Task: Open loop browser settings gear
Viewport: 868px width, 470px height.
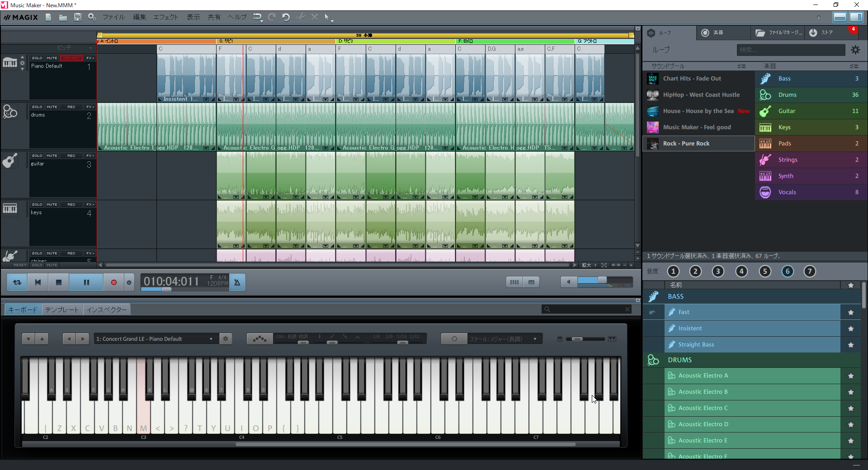Action: (x=855, y=50)
